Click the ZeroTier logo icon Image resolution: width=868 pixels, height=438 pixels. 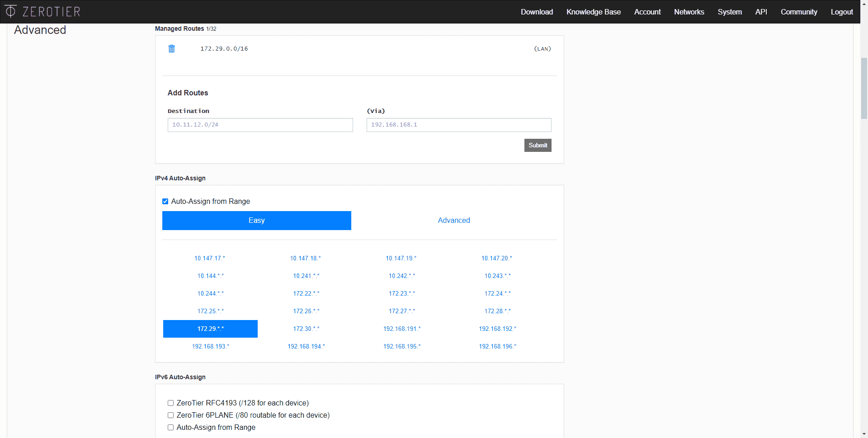tap(11, 11)
